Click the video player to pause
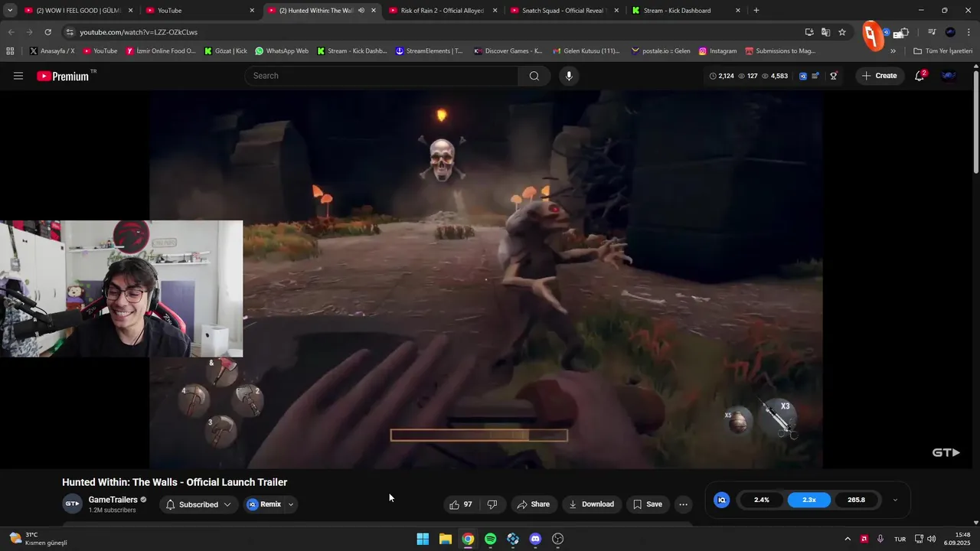980x551 pixels. 486,279
